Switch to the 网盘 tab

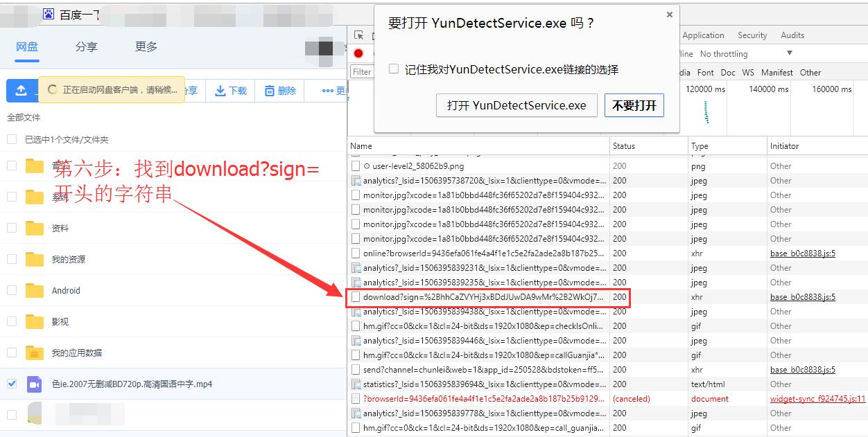pos(27,46)
